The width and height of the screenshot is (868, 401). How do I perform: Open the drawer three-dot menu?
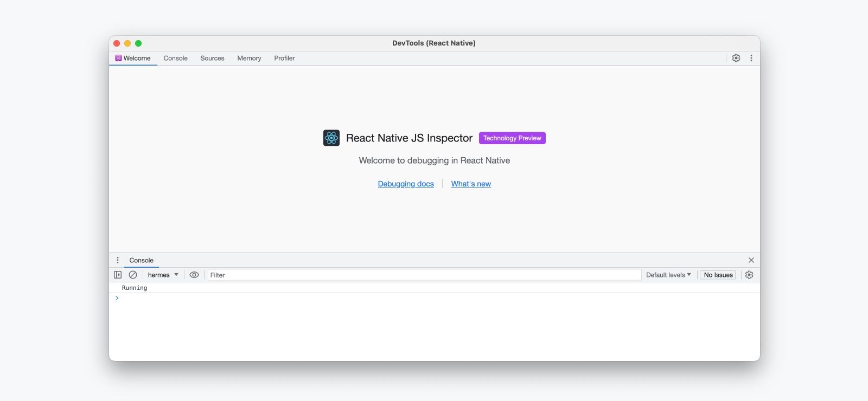118,260
